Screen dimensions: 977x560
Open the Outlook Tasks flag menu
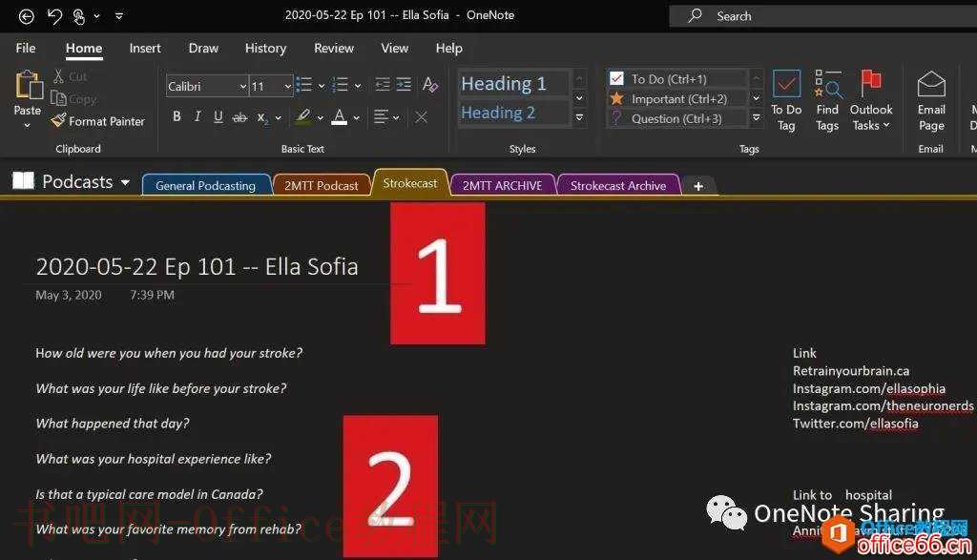[x=871, y=99]
